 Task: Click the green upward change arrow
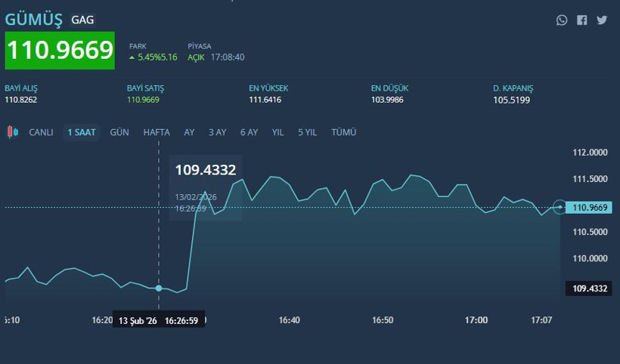132,57
